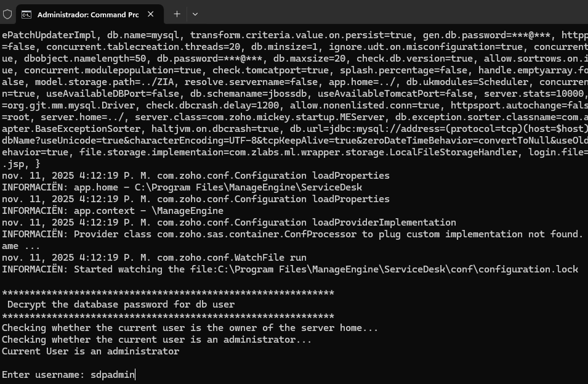588x384 pixels.
Task: Click the 'Current User is an administrator' line
Action: coord(91,351)
